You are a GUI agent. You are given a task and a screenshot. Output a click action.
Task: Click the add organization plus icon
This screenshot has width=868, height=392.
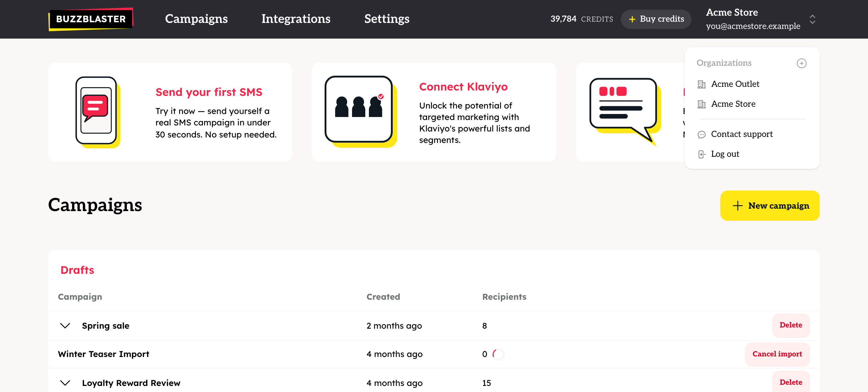pyautogui.click(x=801, y=63)
